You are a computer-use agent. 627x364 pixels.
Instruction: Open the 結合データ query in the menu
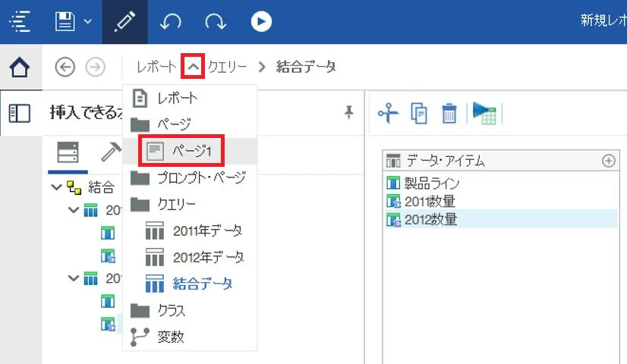190,284
